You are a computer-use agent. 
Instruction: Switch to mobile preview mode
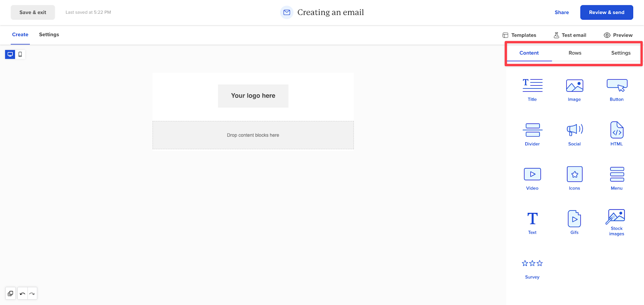point(20,54)
